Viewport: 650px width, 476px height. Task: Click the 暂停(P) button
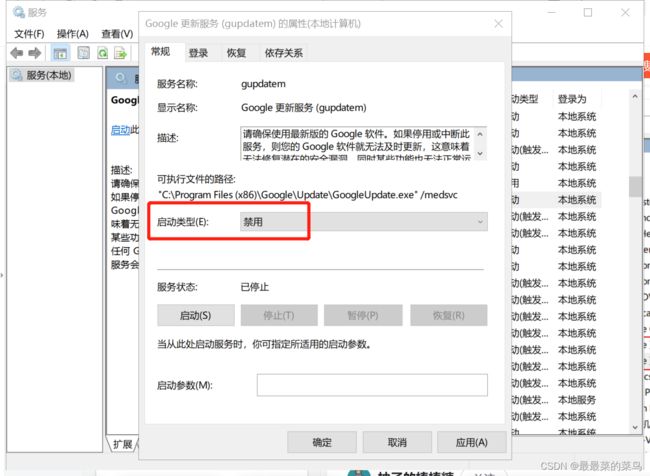tap(363, 316)
